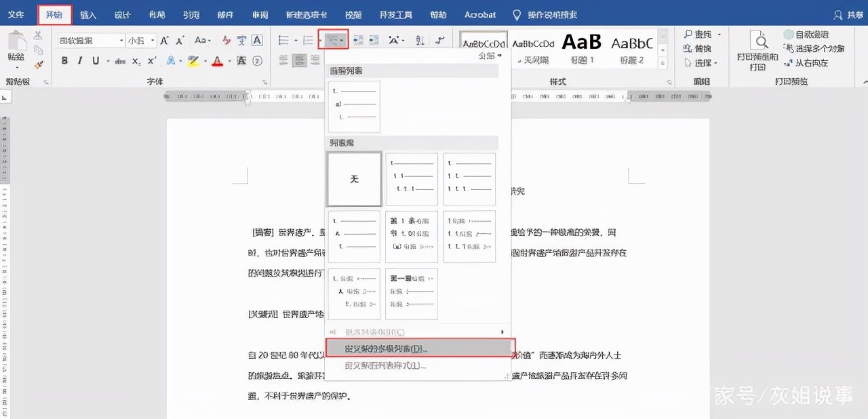
Task: Click the Clear Formatting eraser icon
Action: (x=227, y=41)
